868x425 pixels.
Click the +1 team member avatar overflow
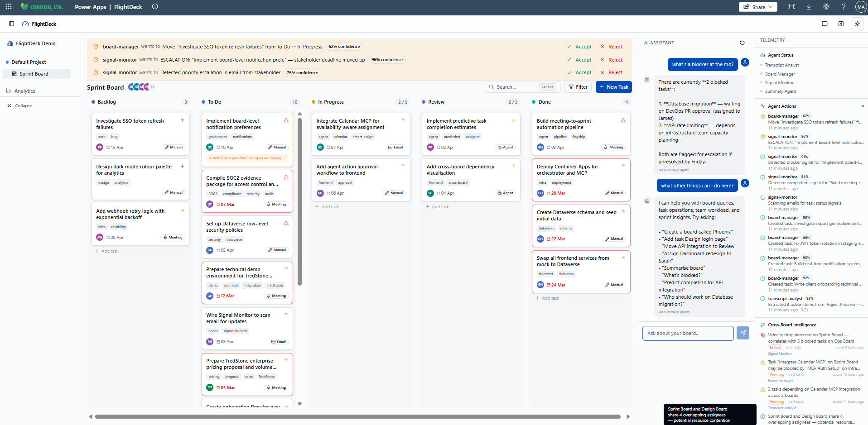(x=153, y=87)
